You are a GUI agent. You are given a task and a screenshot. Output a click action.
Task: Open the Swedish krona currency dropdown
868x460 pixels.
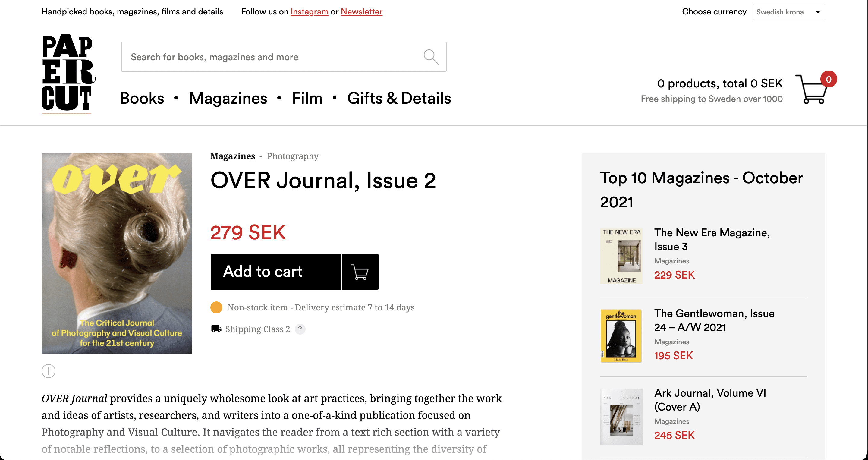(788, 12)
